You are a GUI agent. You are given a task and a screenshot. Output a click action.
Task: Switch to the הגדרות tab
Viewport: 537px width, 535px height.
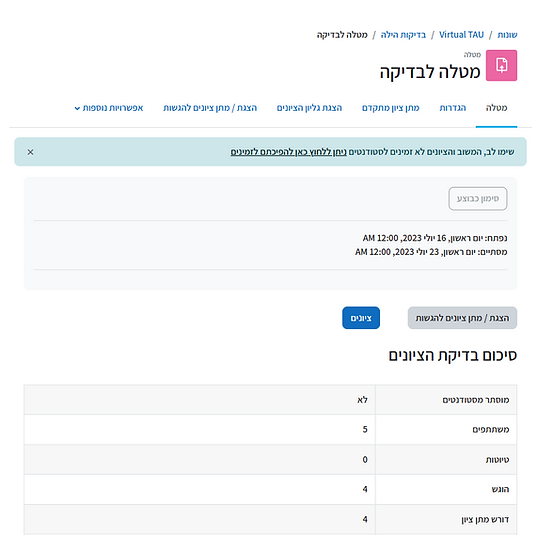[x=453, y=108]
